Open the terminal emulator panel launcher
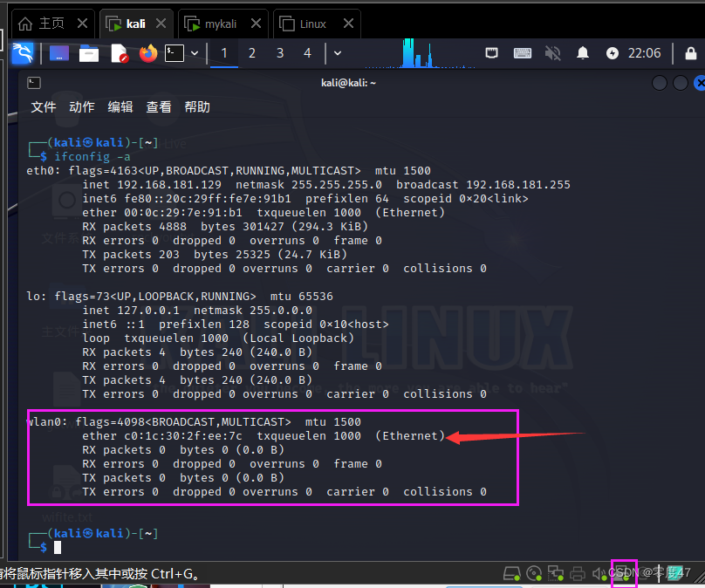The width and height of the screenshot is (705, 588). click(175, 53)
